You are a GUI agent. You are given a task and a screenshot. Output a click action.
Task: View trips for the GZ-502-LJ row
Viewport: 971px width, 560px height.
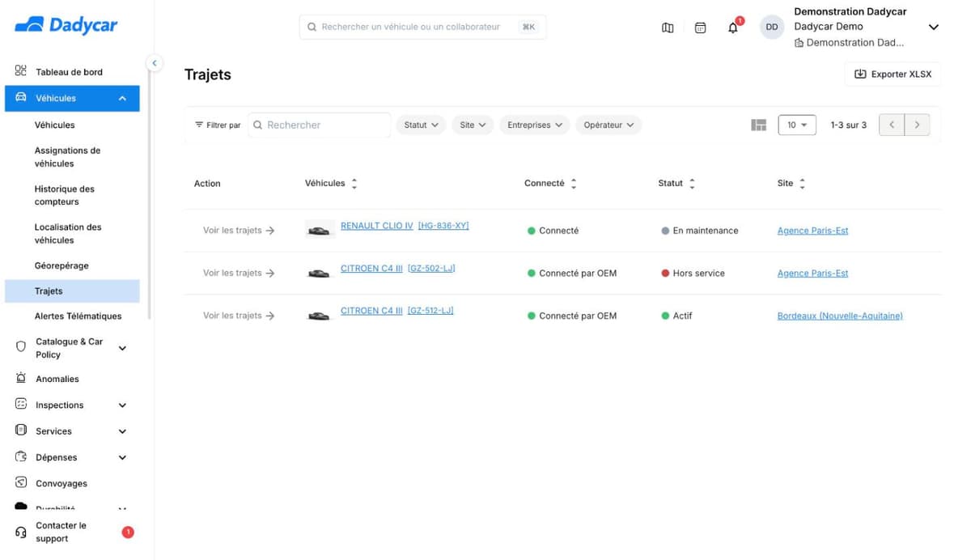(239, 274)
